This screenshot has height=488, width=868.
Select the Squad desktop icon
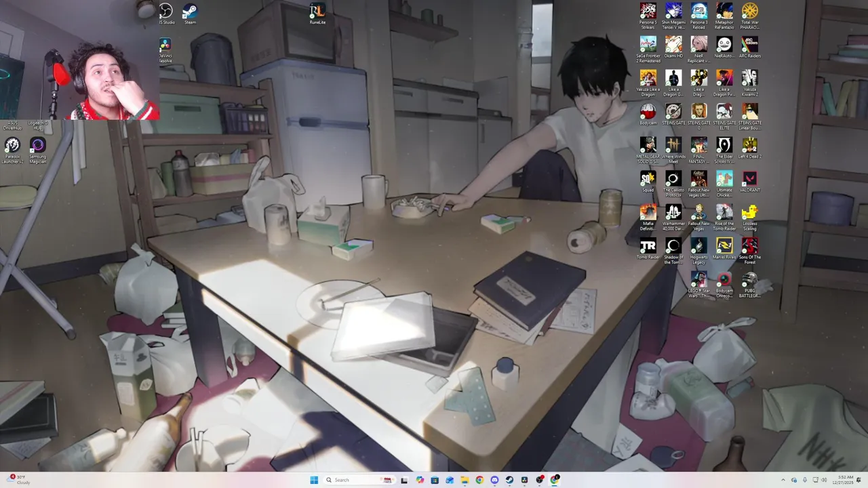tap(648, 181)
